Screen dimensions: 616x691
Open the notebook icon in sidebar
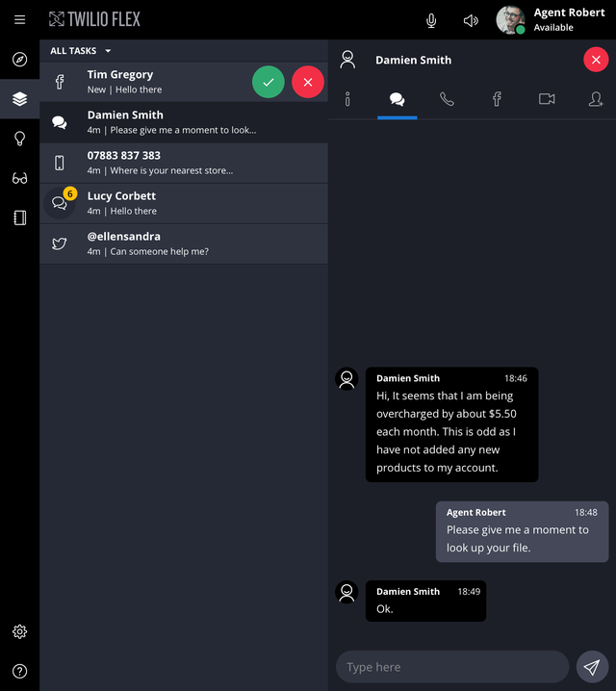pos(19,218)
